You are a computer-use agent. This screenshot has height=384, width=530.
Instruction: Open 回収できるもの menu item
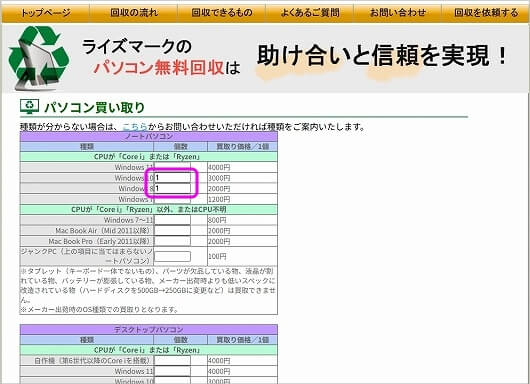click(222, 13)
